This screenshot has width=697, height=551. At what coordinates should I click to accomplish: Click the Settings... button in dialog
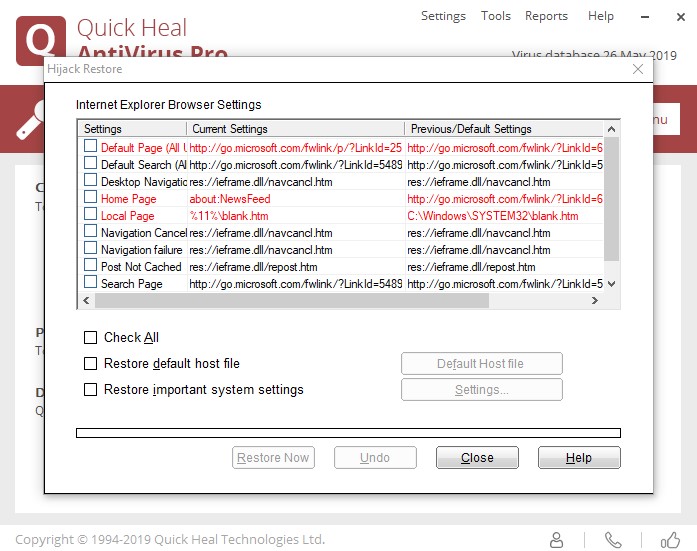tap(481, 390)
